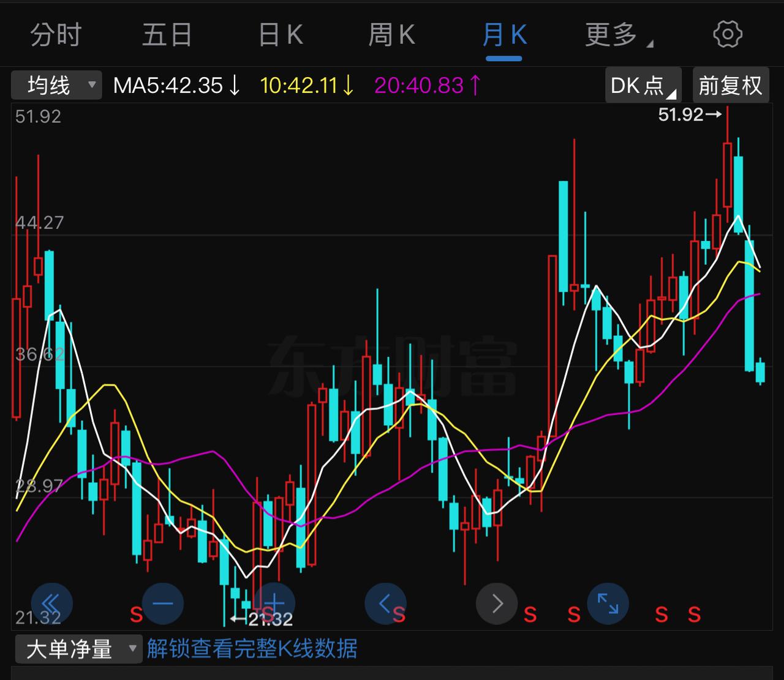
Task: Move chart left with the back arrow
Action: (x=385, y=604)
